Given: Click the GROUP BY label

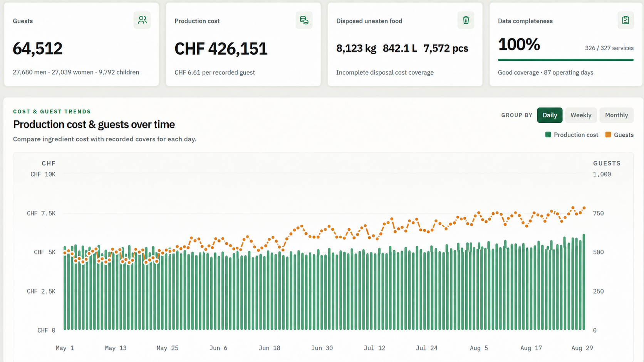Looking at the screenshot, I should tap(517, 115).
